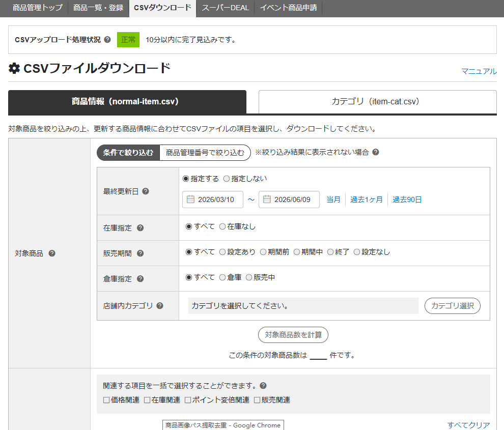Viewport: 504px width, 430px height.
Task: Select 倉庫 radio option
Action: pyautogui.click(x=222, y=277)
